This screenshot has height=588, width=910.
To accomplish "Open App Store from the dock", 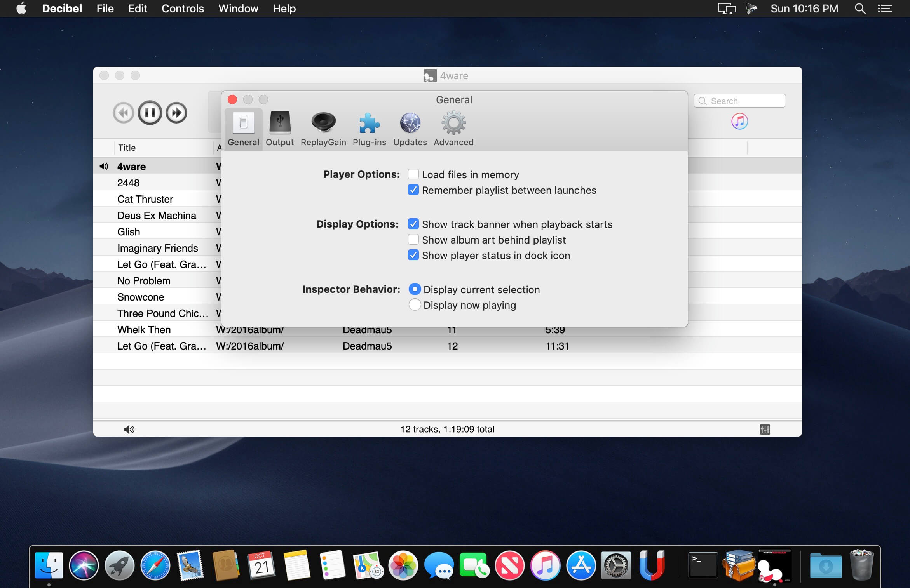I will 581,565.
